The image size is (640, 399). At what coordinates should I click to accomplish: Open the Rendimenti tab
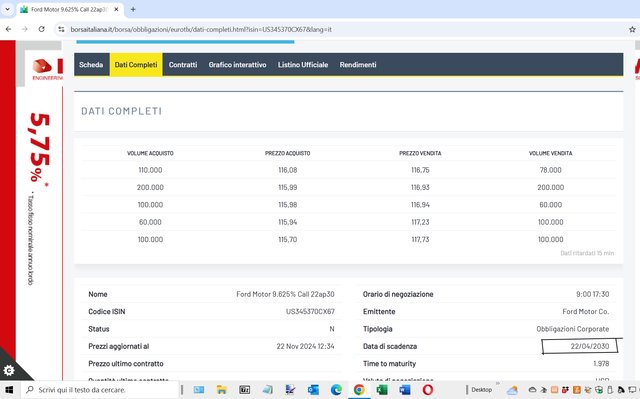click(358, 64)
